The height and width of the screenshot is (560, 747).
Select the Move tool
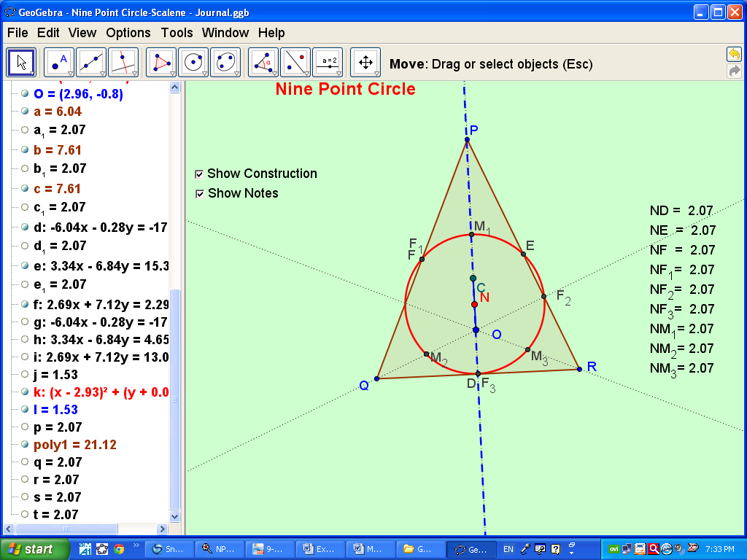20,62
